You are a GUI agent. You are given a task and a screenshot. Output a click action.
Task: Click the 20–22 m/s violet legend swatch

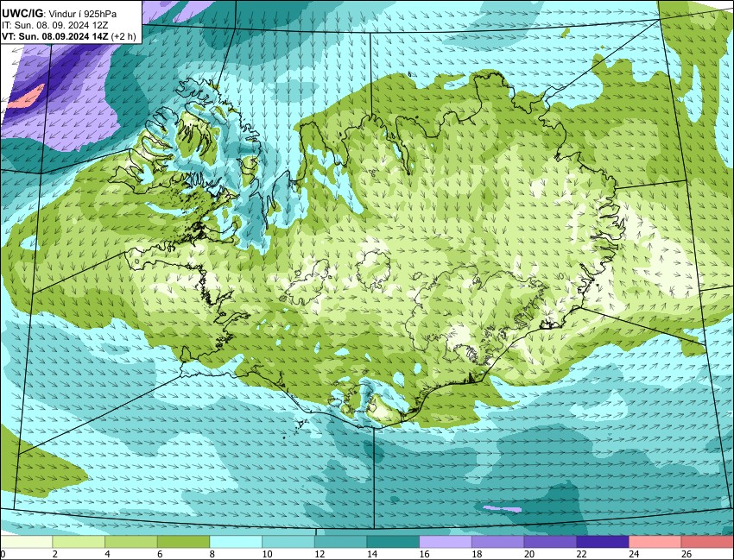[x=551, y=542]
